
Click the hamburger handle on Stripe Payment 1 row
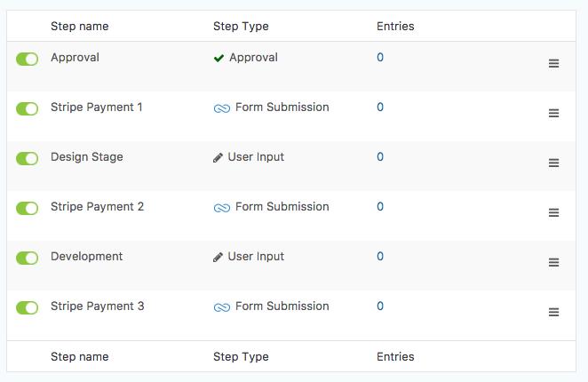coord(553,114)
